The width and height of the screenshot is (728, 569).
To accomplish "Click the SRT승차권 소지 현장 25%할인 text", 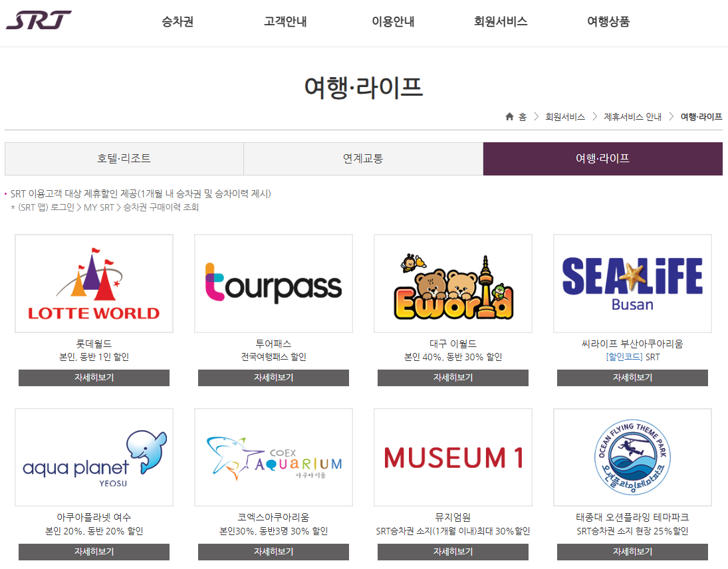I will pos(632,531).
